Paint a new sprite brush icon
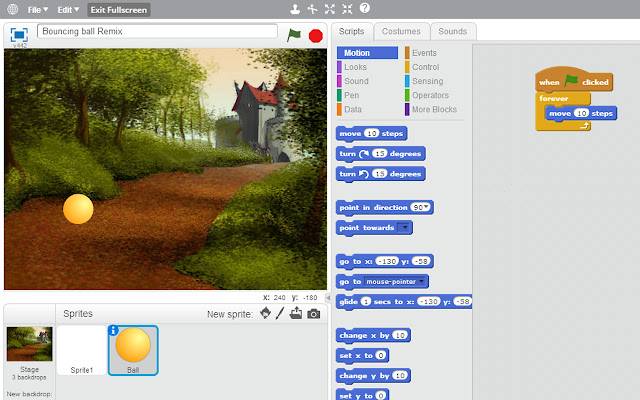This screenshot has width=640, height=400. click(280, 313)
